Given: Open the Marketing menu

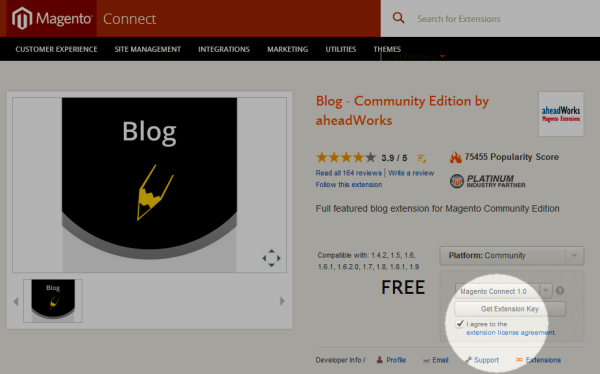Looking at the screenshot, I should 287,49.
